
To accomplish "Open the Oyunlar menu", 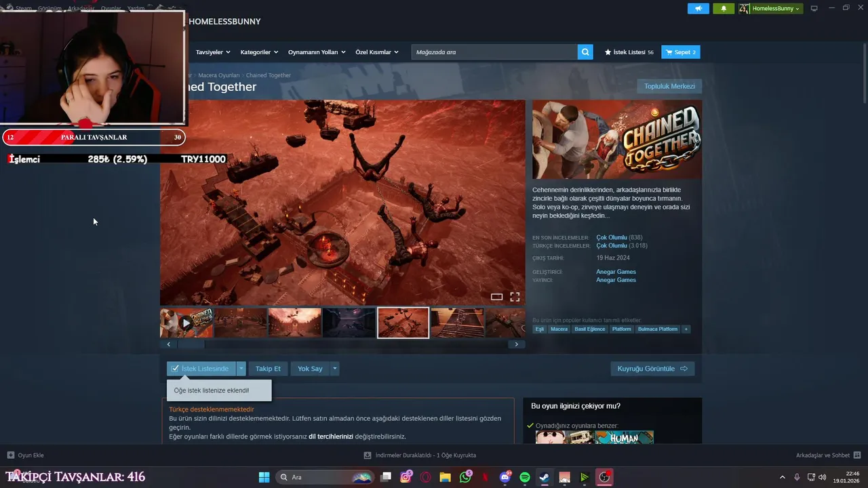I will (111, 8).
